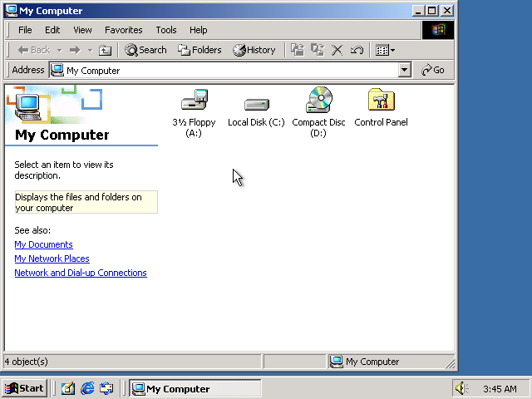Open the Help menu

(x=198, y=30)
